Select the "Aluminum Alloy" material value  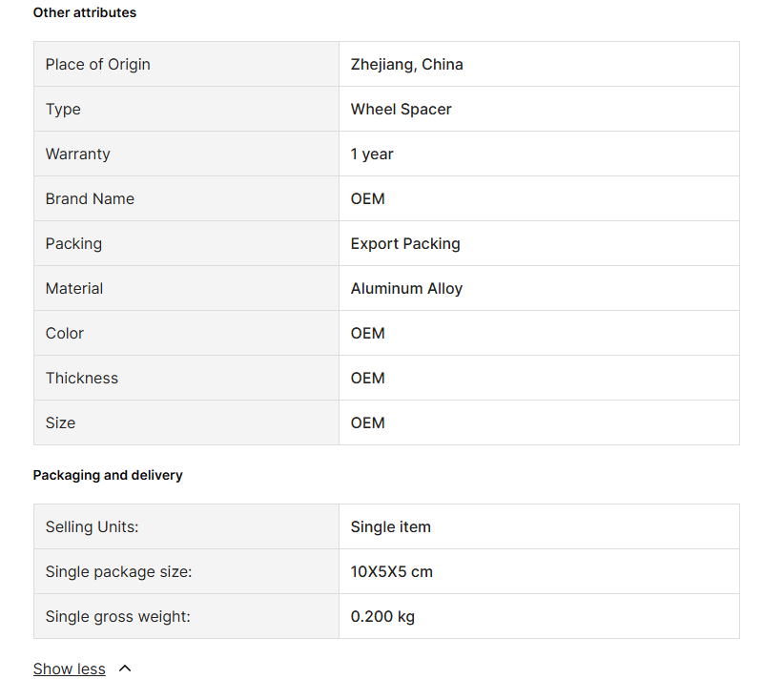[406, 289]
